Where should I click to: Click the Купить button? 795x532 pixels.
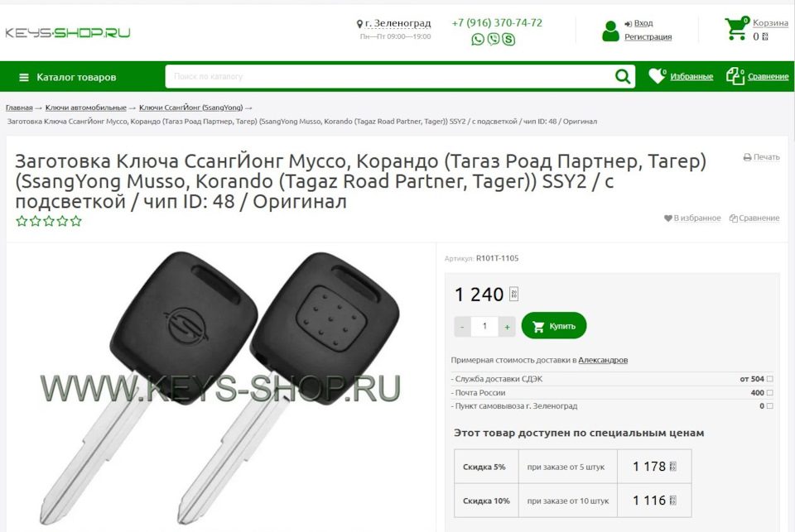tap(554, 326)
